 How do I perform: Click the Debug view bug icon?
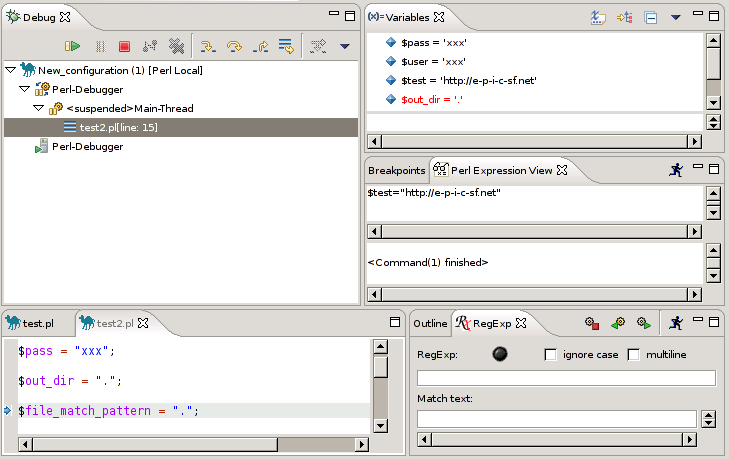point(13,17)
